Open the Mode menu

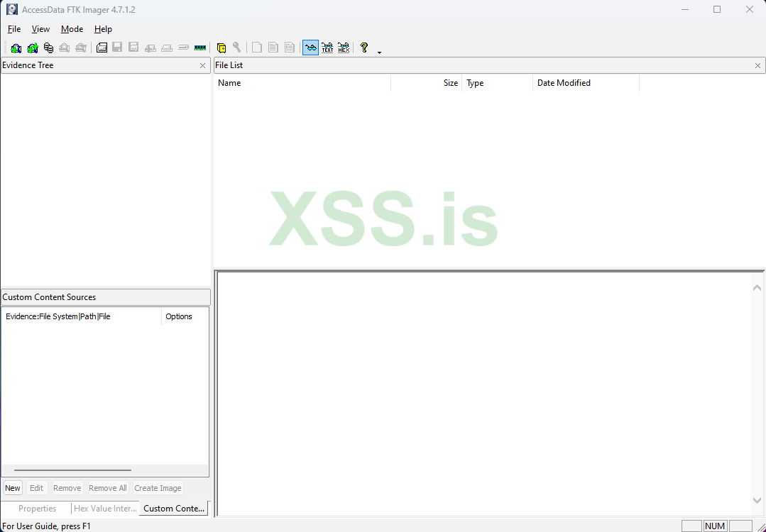tap(72, 29)
